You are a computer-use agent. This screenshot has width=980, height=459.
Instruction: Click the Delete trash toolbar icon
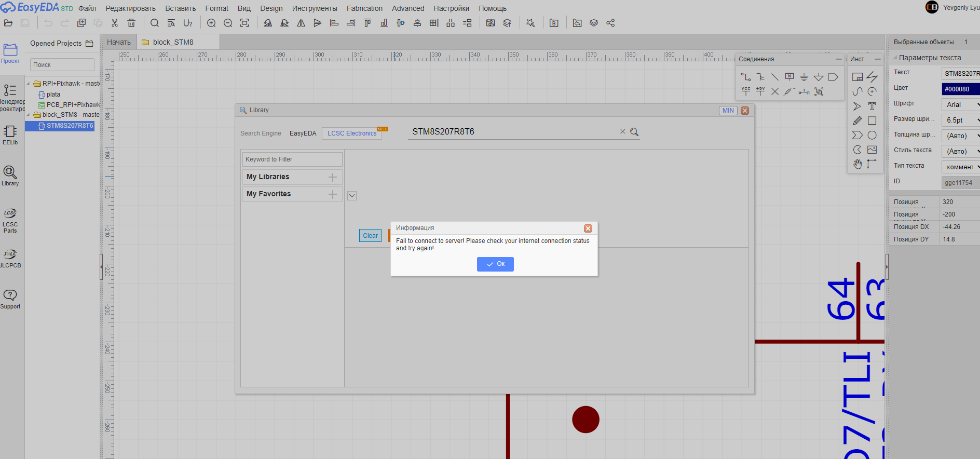click(x=131, y=23)
